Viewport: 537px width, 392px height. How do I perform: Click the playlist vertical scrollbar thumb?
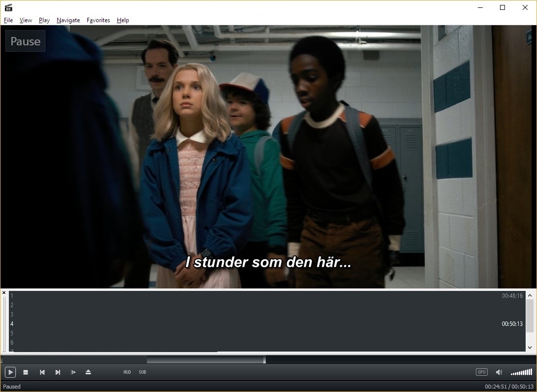pos(530,316)
